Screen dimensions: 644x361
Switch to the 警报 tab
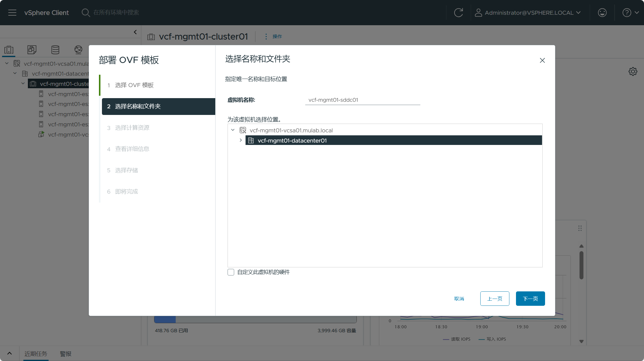[x=66, y=354]
